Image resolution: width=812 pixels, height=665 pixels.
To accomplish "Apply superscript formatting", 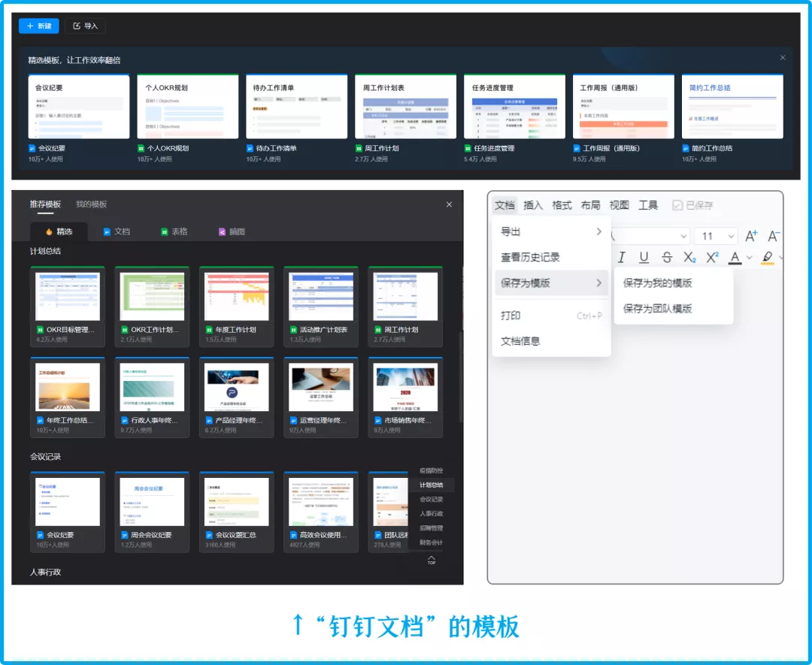I will click(x=712, y=257).
